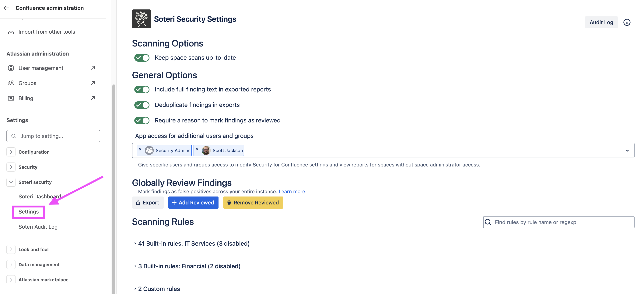
Task: Click the Groups icon in sidebar
Action: (x=11, y=83)
